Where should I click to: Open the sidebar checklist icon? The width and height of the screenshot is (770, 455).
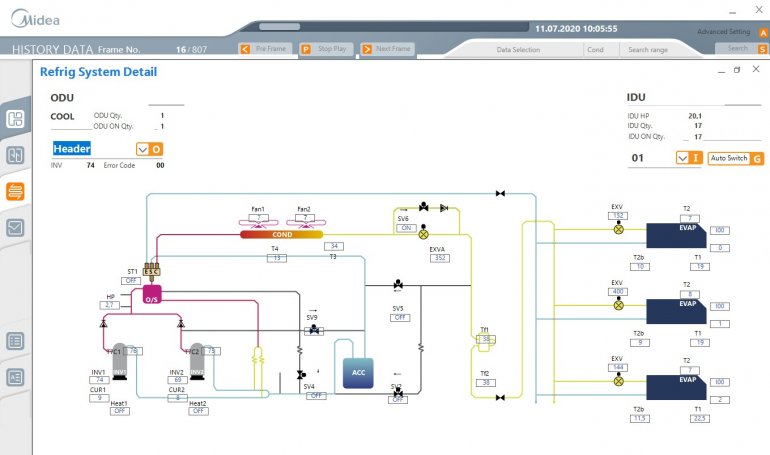15,228
